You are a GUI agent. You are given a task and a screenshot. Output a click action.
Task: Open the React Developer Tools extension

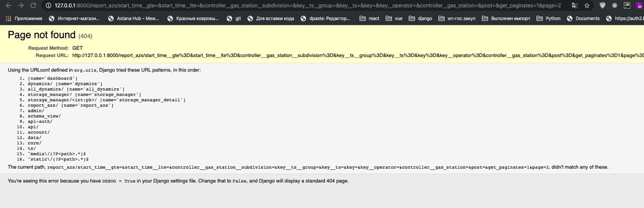pos(615,6)
